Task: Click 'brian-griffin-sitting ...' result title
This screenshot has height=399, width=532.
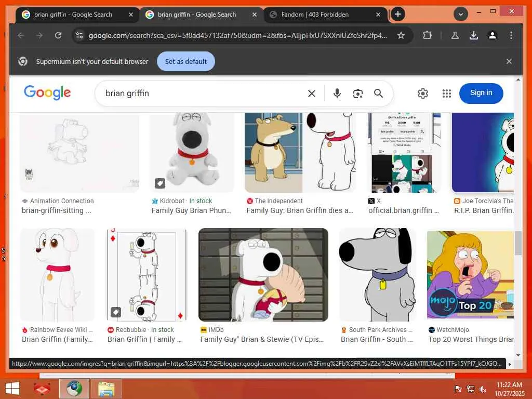Action: click(x=56, y=211)
